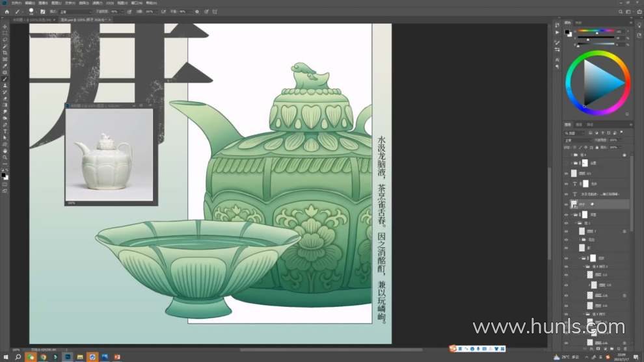Viewport: 644px width, 362px height.
Task: Select the Brush tool in toolbar
Action: click(5, 79)
